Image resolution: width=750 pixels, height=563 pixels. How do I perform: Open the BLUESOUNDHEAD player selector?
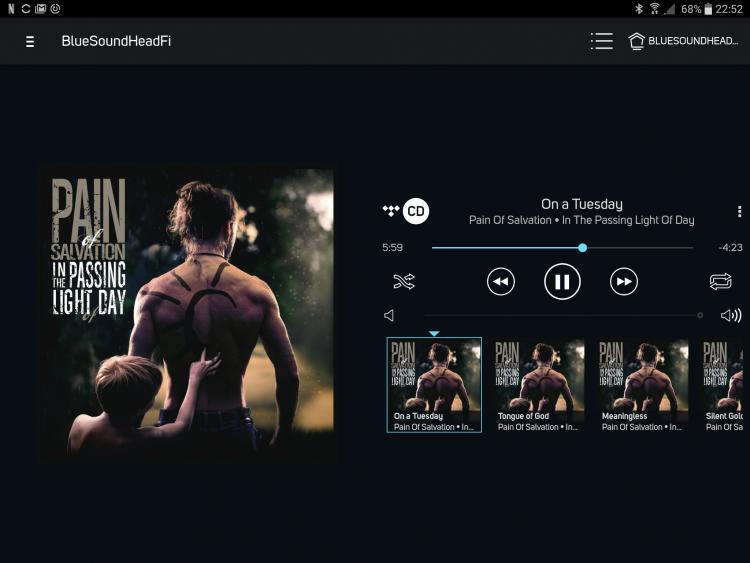click(683, 41)
